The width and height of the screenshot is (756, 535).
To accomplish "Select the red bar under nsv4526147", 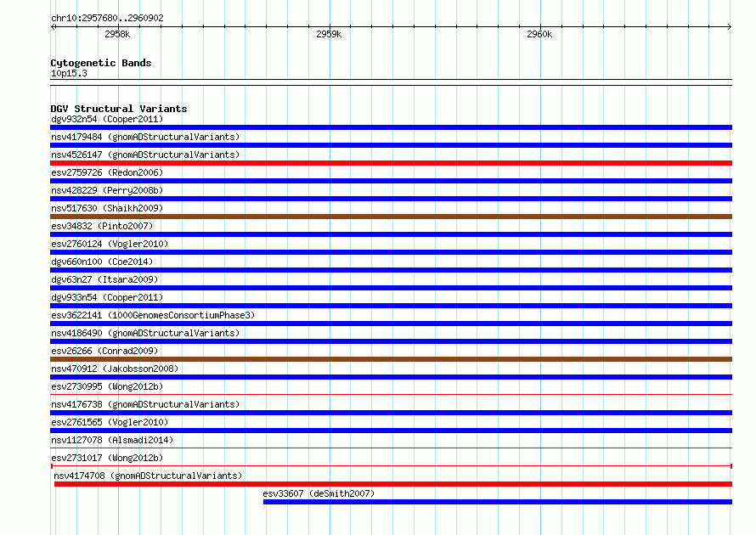I will [391, 163].
